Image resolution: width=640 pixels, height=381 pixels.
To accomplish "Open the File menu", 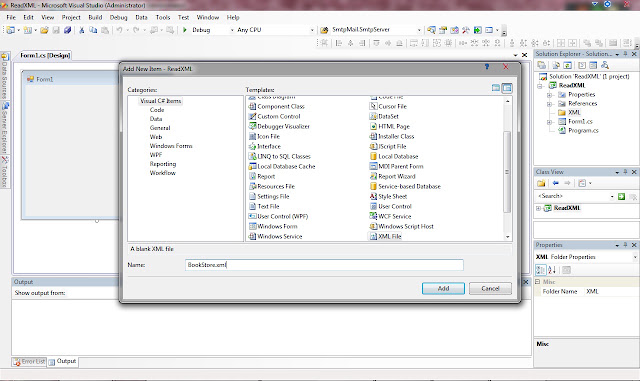I will click(11, 18).
